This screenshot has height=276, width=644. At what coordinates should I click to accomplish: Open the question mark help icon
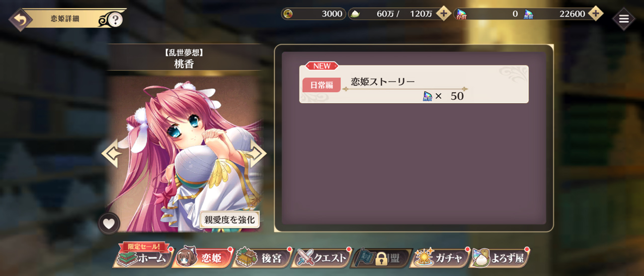[115, 20]
